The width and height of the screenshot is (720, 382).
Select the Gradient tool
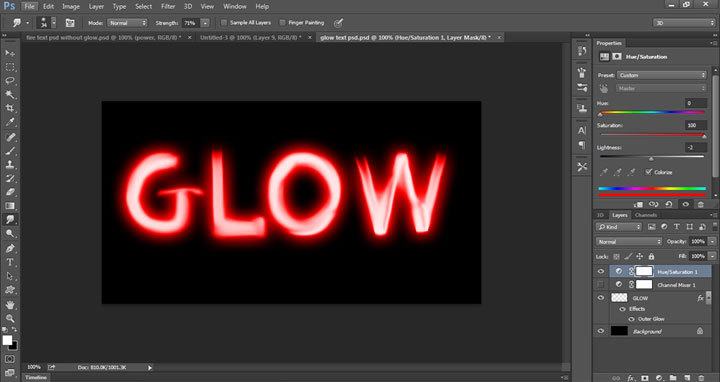(x=10, y=206)
